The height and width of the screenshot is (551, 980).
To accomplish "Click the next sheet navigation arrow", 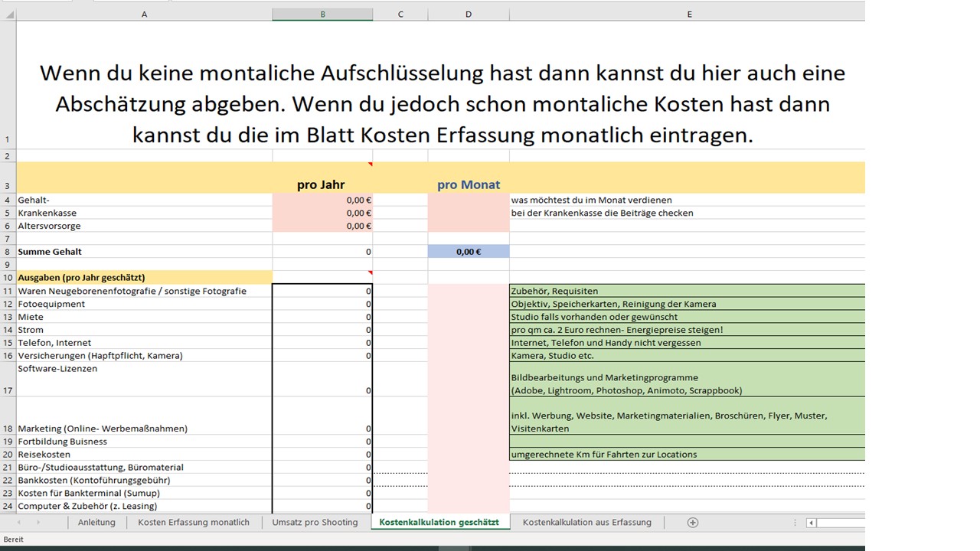I will (x=38, y=522).
